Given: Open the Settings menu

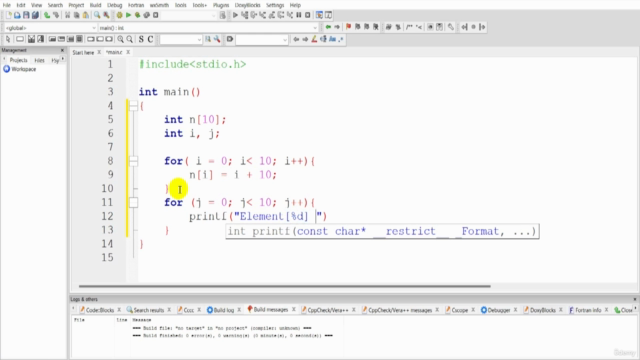Looking at the screenshot, I should click(x=275, y=5).
